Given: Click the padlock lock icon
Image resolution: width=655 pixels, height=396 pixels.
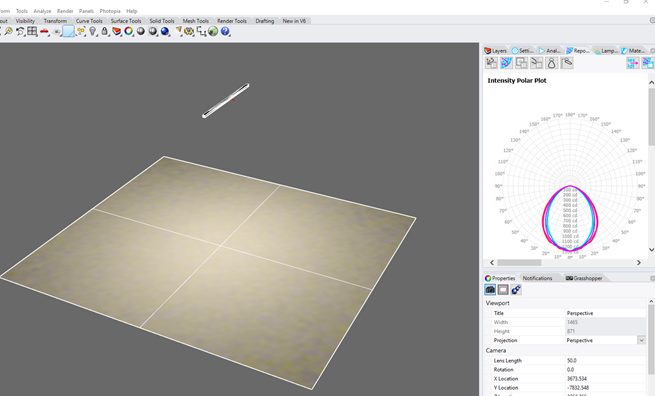Looking at the screenshot, I should (104, 31).
